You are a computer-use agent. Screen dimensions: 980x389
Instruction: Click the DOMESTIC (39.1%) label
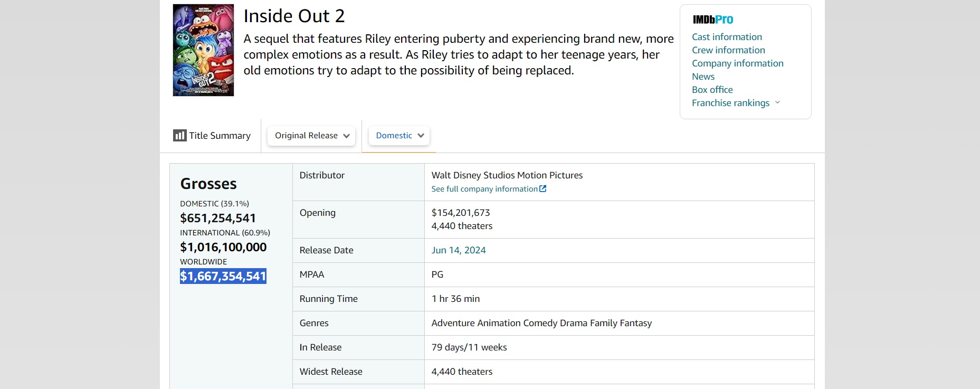point(215,204)
